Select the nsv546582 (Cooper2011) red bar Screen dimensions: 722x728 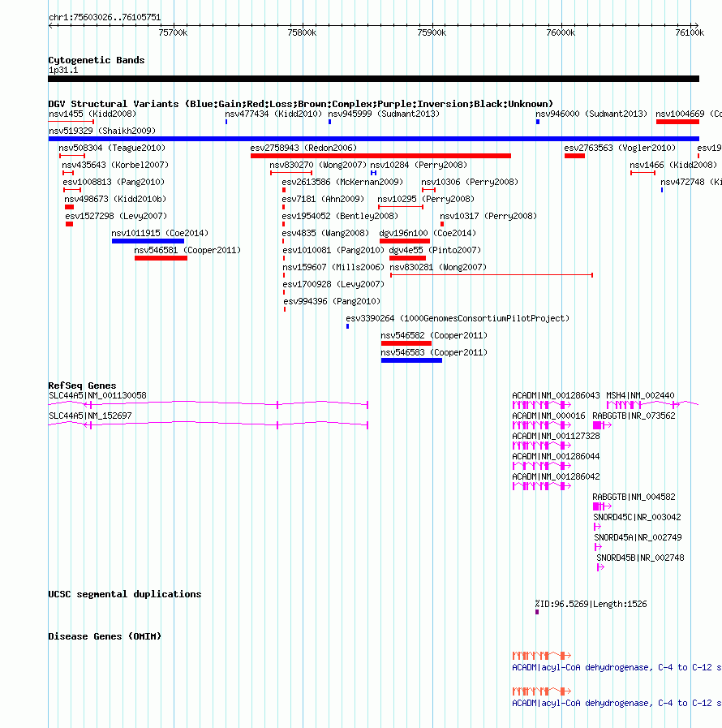406,343
